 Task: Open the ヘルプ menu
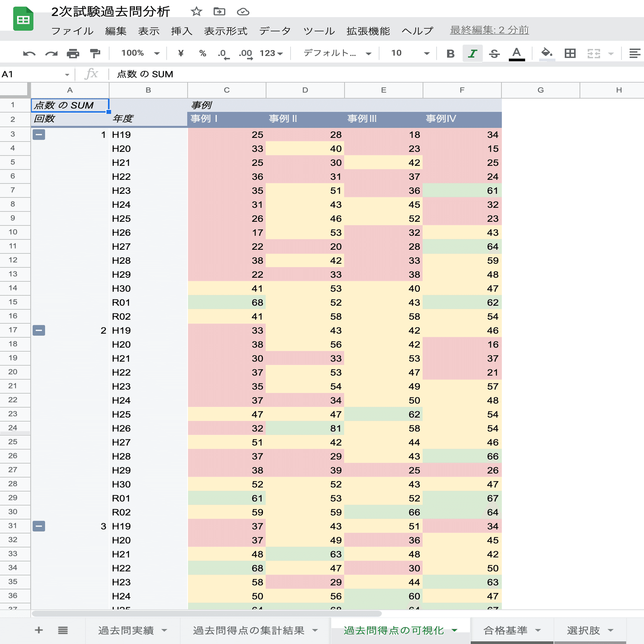pos(418,31)
